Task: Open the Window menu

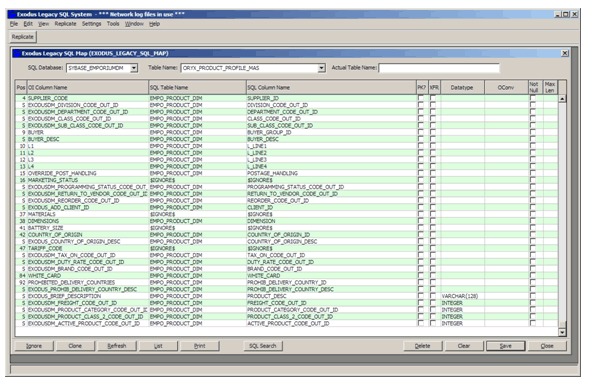Action: pyautogui.click(x=134, y=24)
